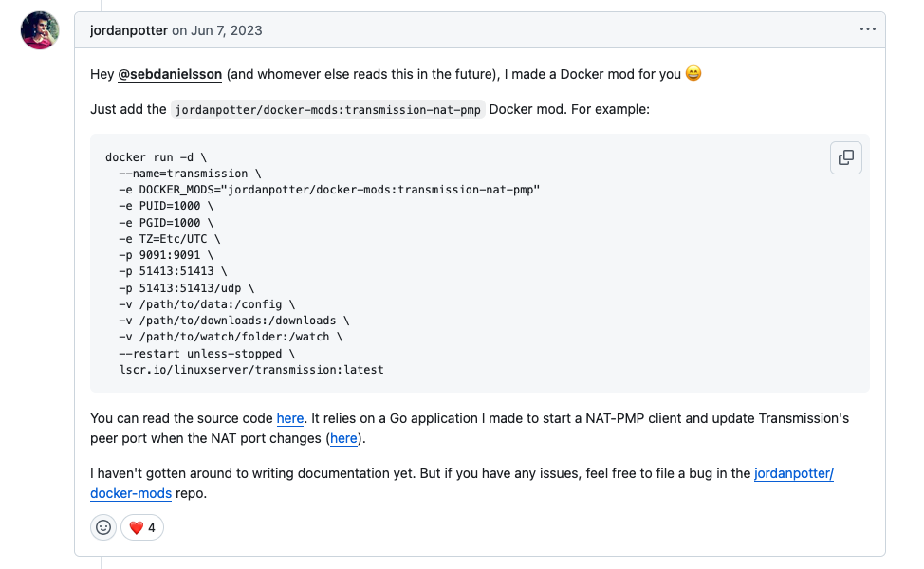924x569 pixels.
Task: Add an emoji reaction to the comment
Action: coord(103,527)
